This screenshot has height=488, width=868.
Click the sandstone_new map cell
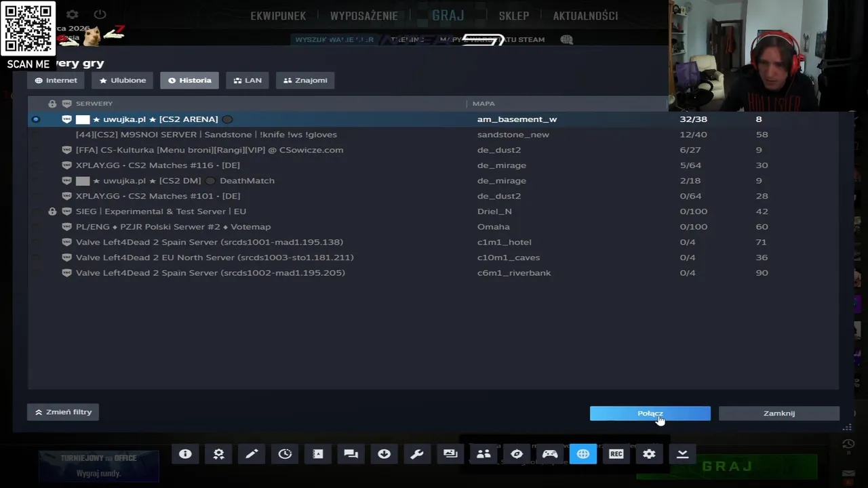[513, 134]
